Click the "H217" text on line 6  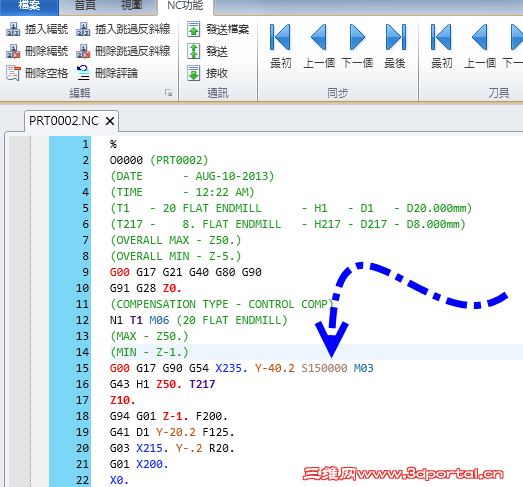(327, 224)
